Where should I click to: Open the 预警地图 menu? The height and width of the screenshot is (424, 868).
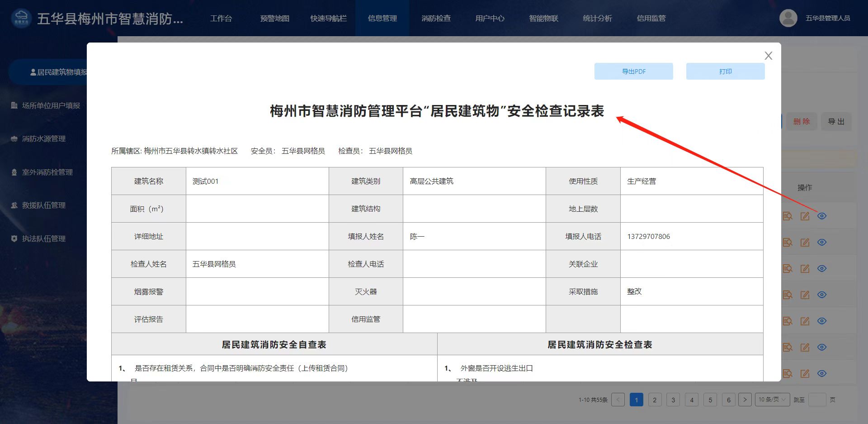pyautogui.click(x=275, y=18)
